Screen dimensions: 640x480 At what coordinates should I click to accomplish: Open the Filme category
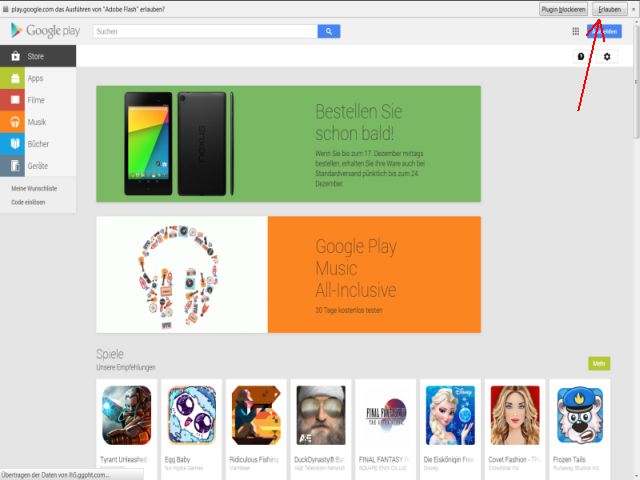[x=38, y=100]
